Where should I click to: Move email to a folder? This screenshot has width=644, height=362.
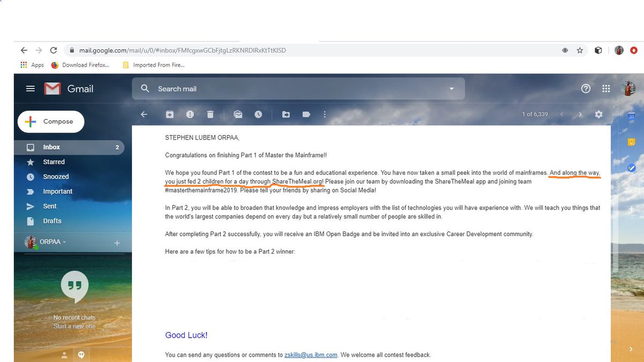(x=286, y=114)
